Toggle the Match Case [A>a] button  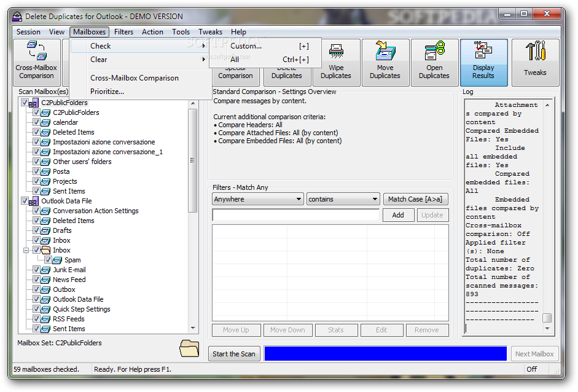click(415, 199)
